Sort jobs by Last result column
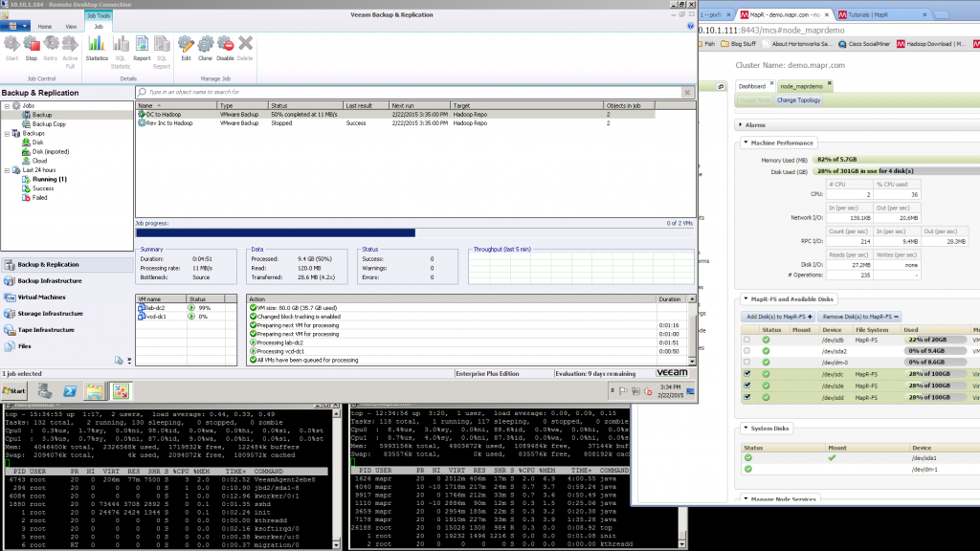980x551 pixels. [x=366, y=105]
